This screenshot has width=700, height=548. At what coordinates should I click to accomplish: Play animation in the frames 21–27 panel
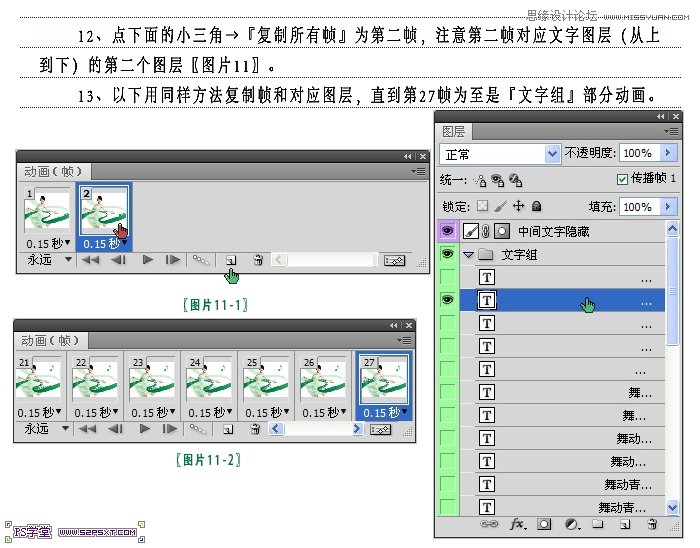point(145,429)
